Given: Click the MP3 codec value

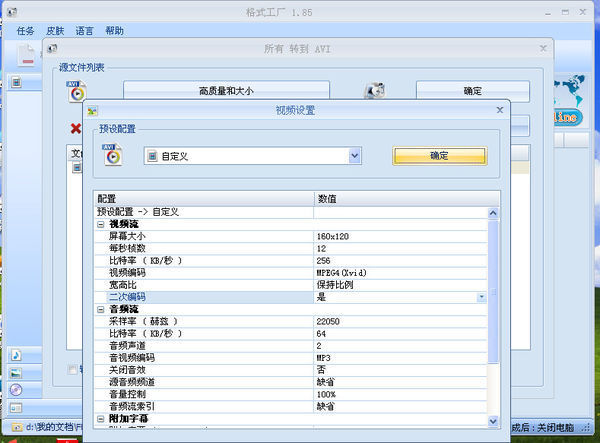Looking at the screenshot, I should [323, 358].
